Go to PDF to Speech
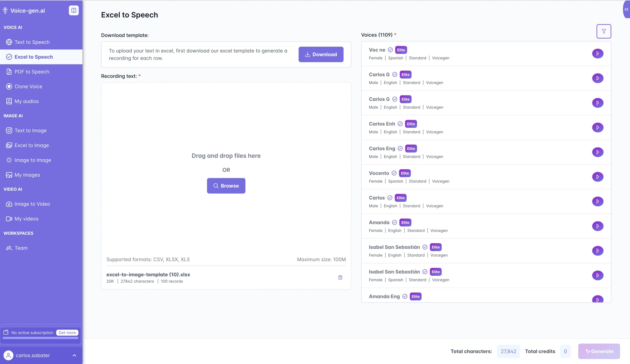630x364 pixels. click(32, 72)
